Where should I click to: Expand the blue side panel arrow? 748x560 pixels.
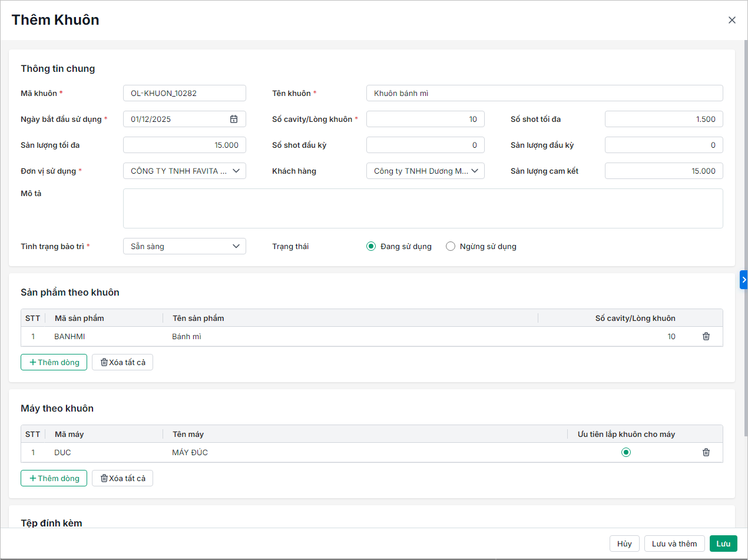[743, 280]
